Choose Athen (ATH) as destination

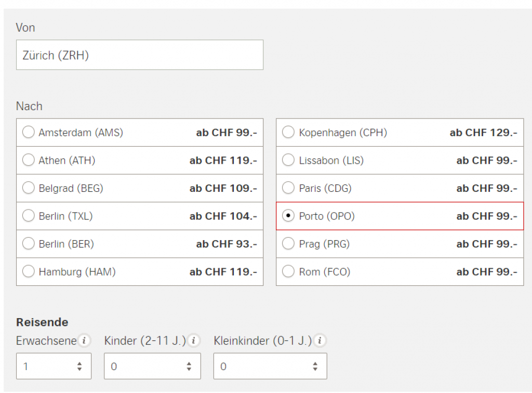[28, 161]
